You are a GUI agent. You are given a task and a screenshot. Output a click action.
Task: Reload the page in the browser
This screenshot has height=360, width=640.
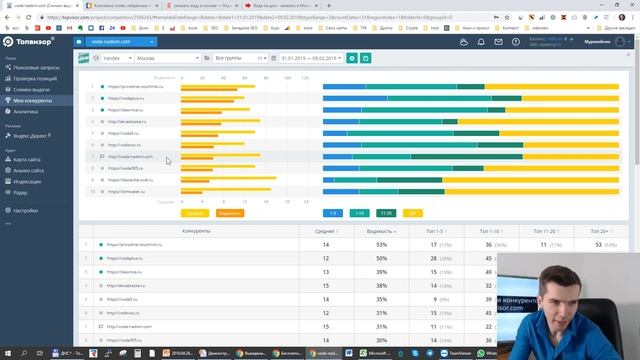click(x=29, y=18)
